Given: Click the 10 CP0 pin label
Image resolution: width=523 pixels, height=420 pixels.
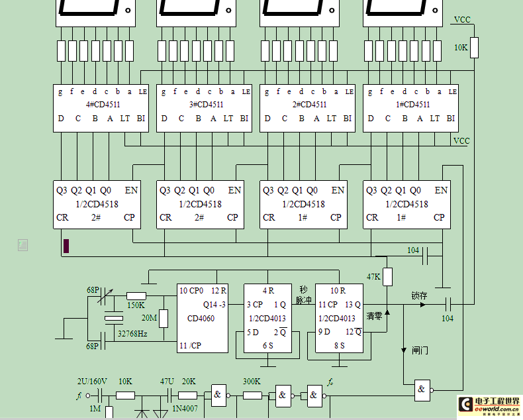Looking at the screenshot, I should click(x=191, y=291).
